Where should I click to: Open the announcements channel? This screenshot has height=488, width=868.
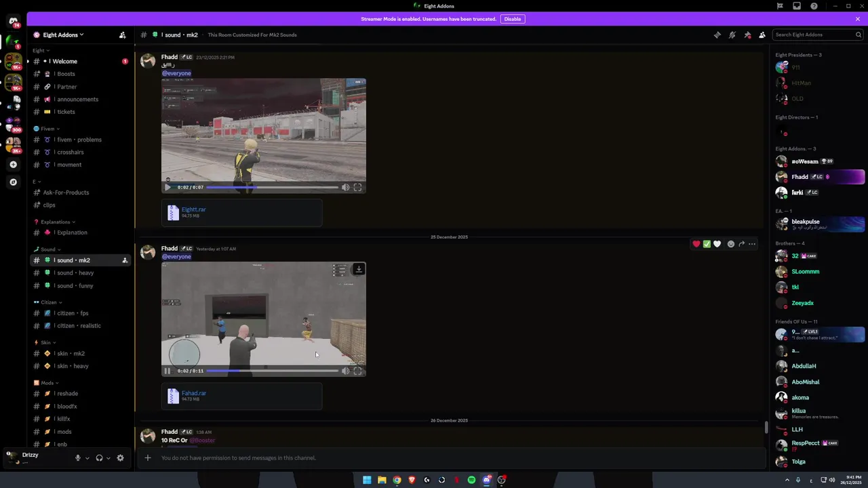point(79,99)
